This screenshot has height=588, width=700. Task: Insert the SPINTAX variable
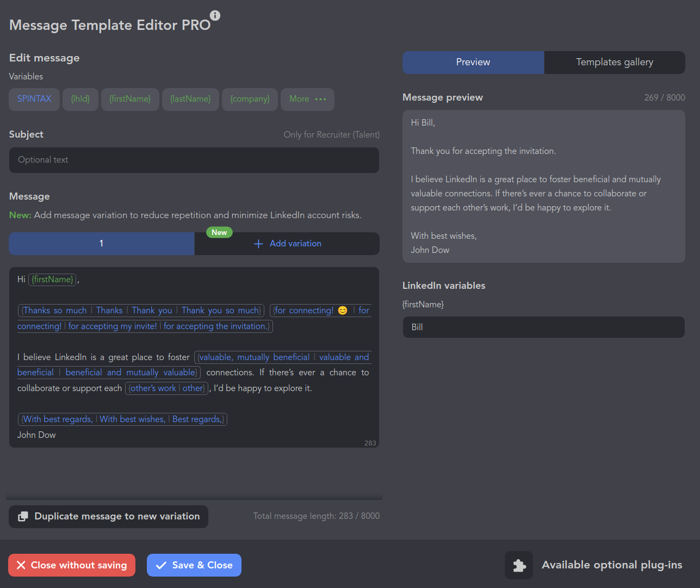tap(34, 99)
